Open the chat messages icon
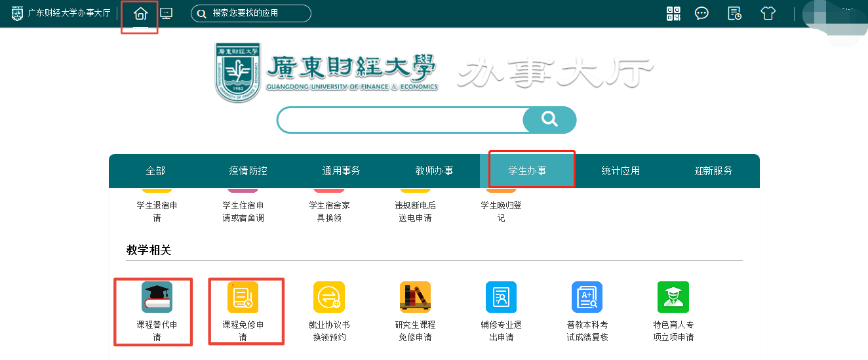Screen dimensions: 868x360 point(701,14)
